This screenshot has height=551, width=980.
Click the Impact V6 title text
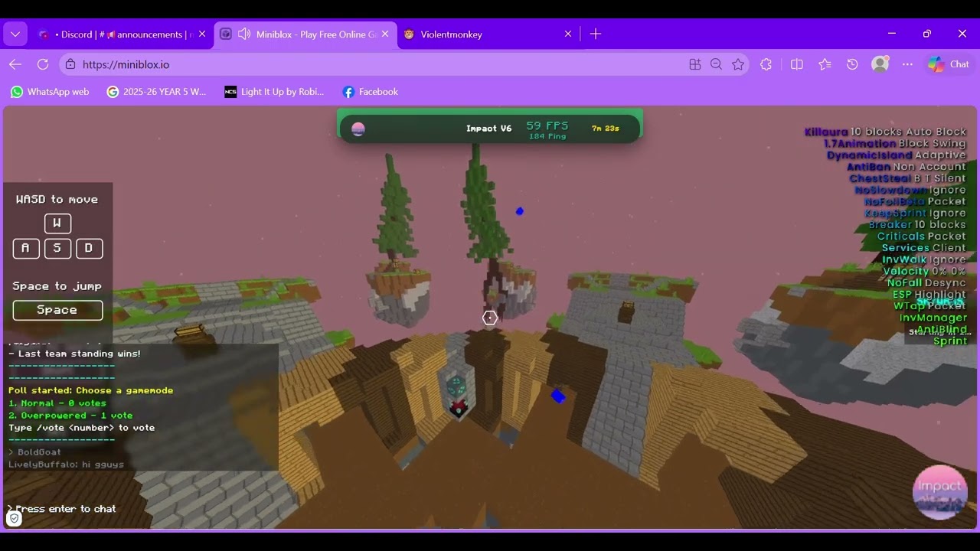(488, 129)
